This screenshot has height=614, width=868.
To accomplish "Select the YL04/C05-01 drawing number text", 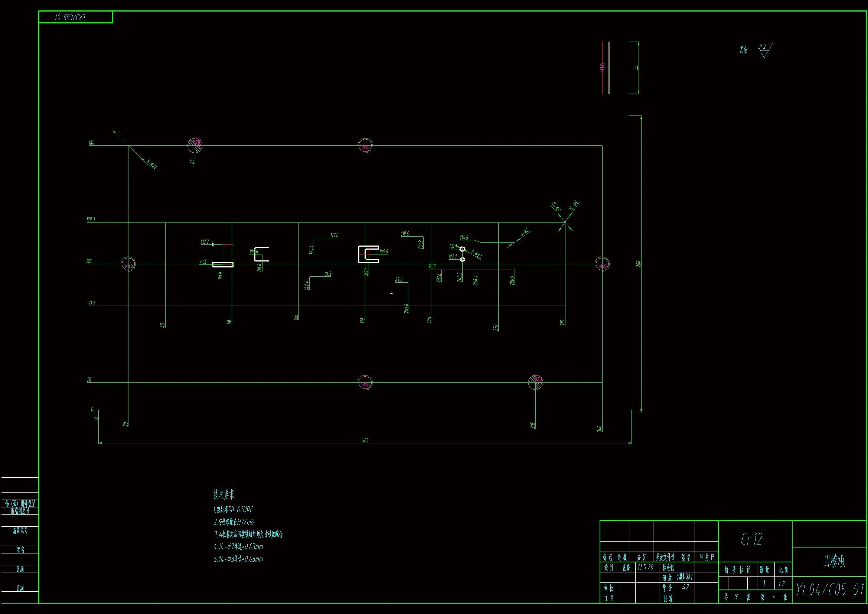I will click(x=830, y=590).
